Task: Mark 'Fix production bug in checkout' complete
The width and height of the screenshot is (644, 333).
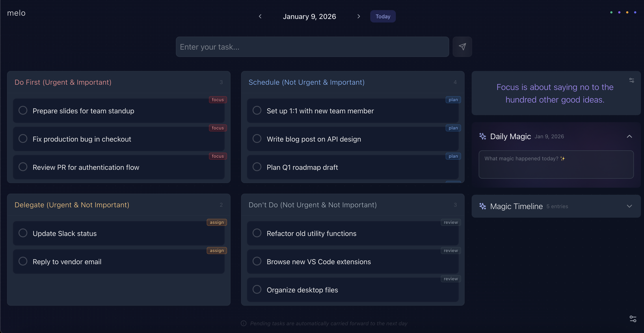Action: coord(23,139)
